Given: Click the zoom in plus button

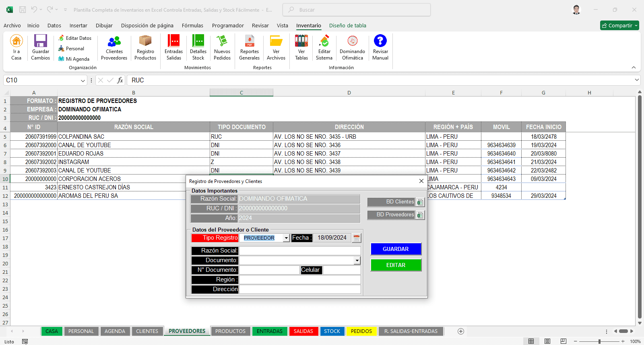Looking at the screenshot, I should coord(623,341).
